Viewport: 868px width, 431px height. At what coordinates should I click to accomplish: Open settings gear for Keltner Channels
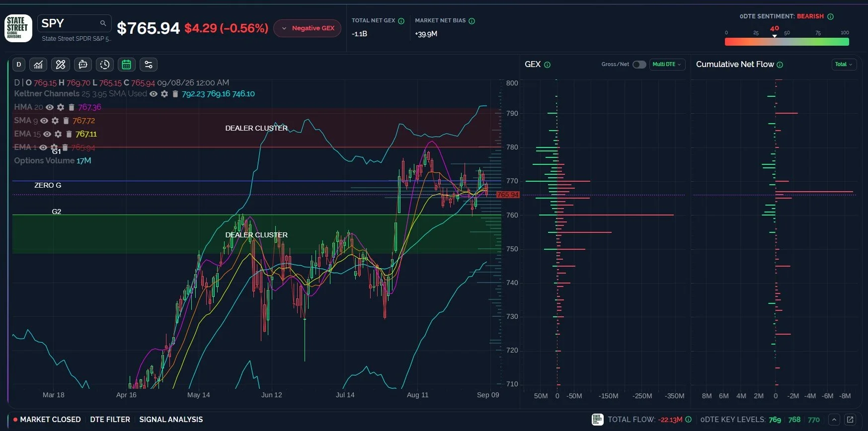coord(164,94)
